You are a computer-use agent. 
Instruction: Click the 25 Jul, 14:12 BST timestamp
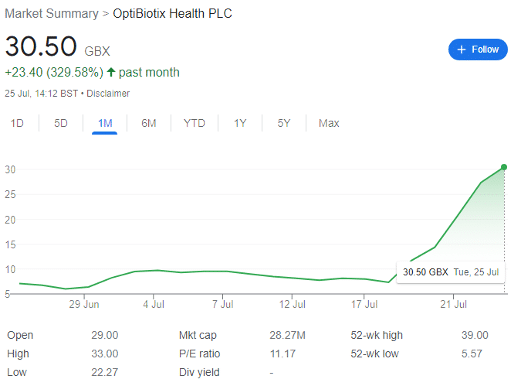coord(41,93)
